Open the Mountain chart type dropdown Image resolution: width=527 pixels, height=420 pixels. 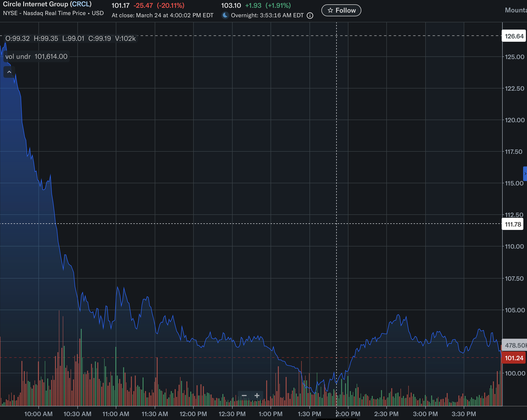pos(516,10)
